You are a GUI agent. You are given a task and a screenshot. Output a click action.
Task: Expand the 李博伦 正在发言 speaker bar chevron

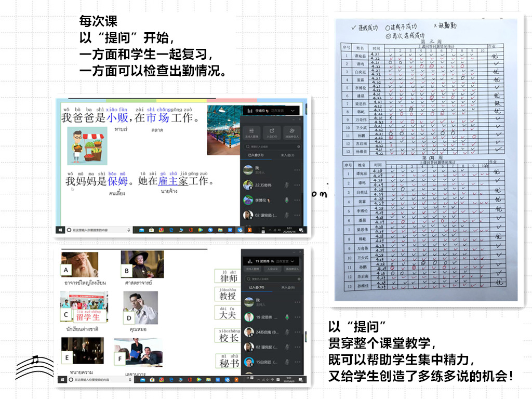pyautogui.click(x=293, y=111)
